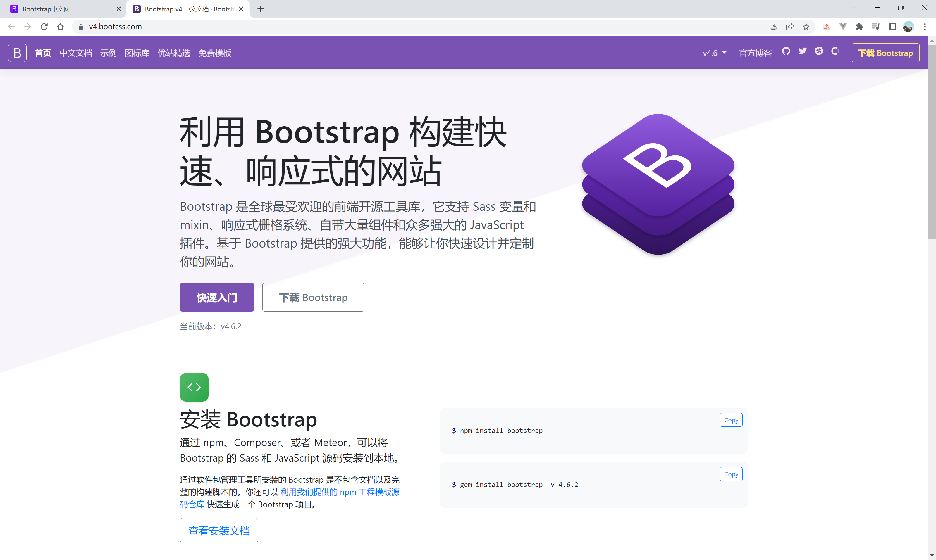Open the Bootstrap Twitter icon
This screenshot has height=560, width=936.
[x=802, y=51]
